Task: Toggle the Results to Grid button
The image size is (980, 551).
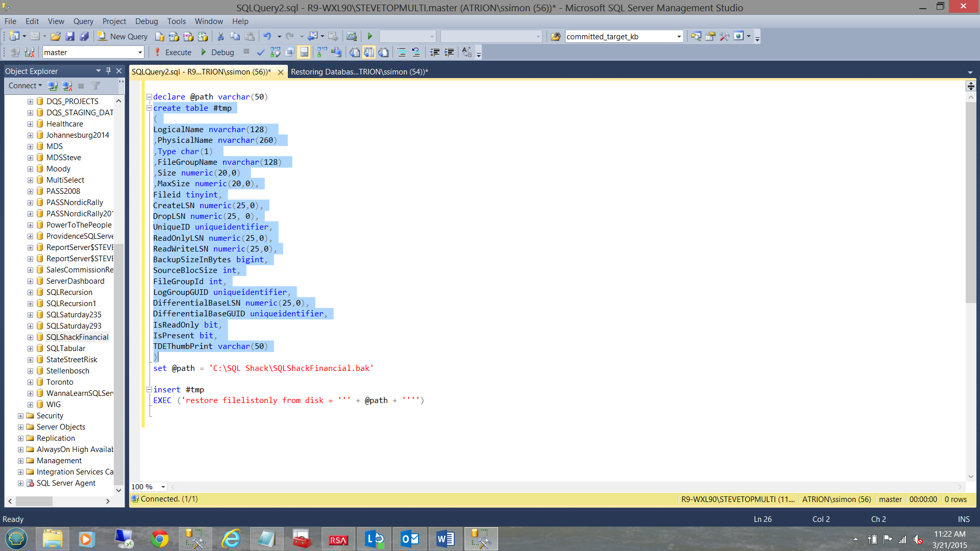Action: (369, 52)
